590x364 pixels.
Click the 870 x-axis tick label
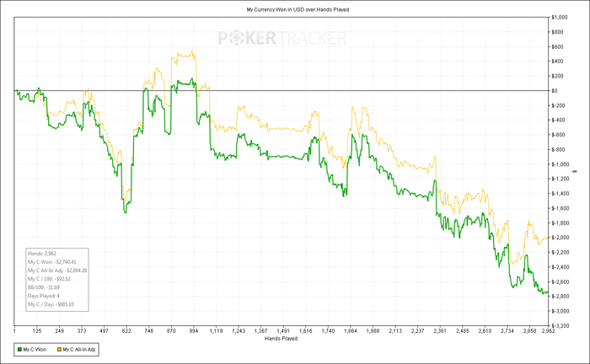(x=171, y=331)
